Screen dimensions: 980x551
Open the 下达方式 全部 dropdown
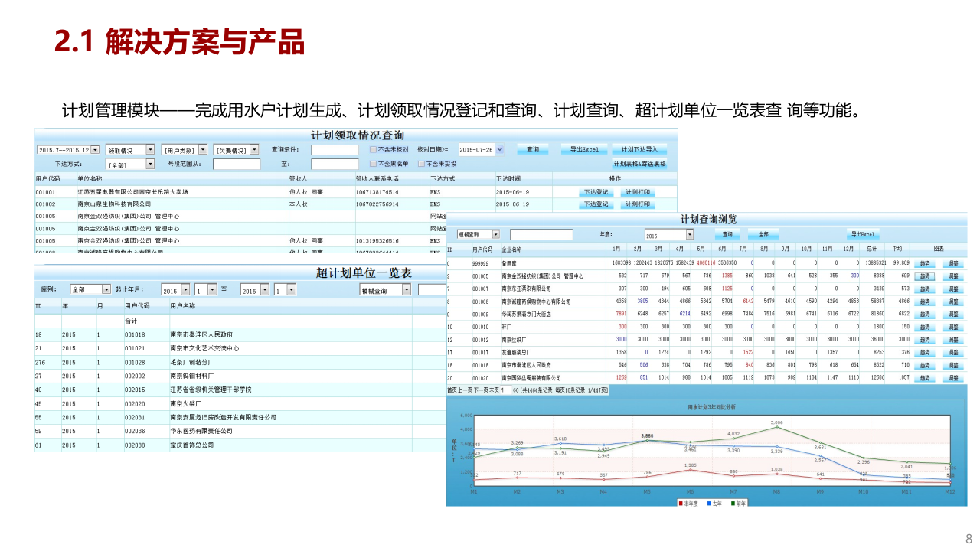pos(150,163)
